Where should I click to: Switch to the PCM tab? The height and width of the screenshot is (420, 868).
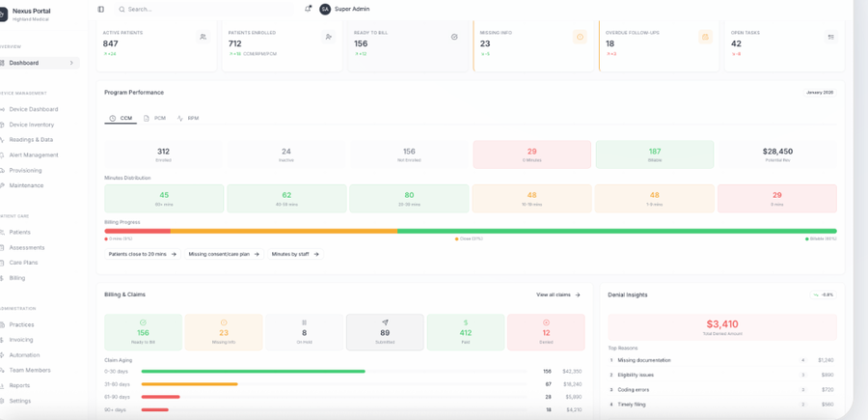click(155, 118)
